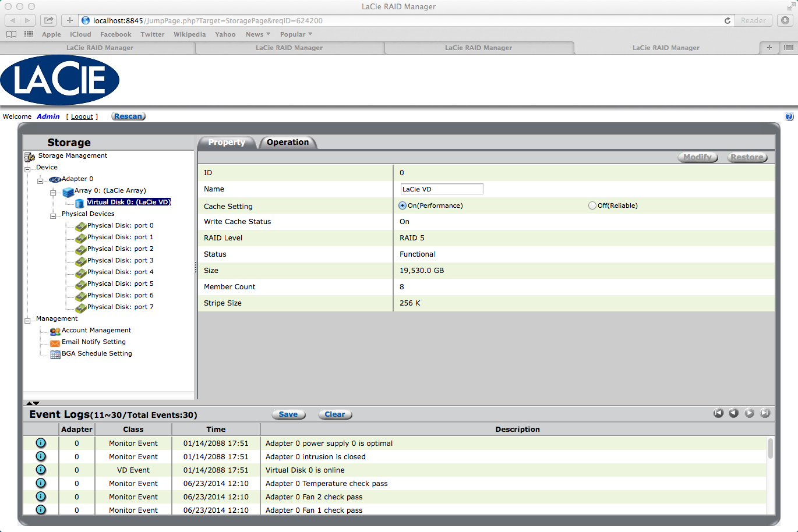This screenshot has height=532, width=798.
Task: Click the Logout link
Action: [x=82, y=116]
